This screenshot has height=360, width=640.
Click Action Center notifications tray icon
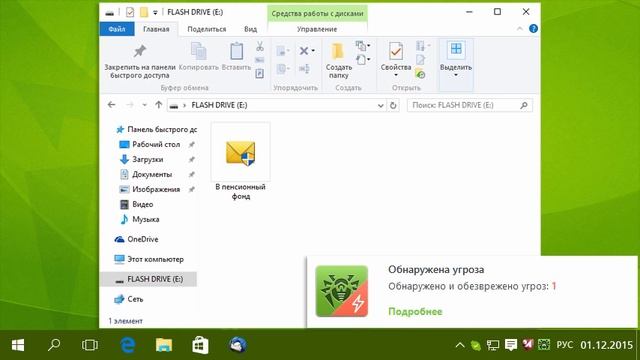tap(511, 345)
